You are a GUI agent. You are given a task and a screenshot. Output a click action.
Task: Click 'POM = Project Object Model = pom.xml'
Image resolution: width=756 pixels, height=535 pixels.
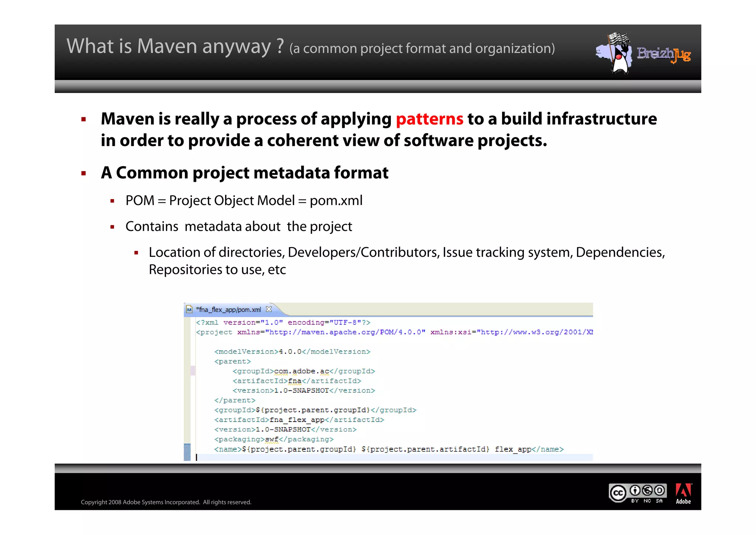click(x=244, y=201)
